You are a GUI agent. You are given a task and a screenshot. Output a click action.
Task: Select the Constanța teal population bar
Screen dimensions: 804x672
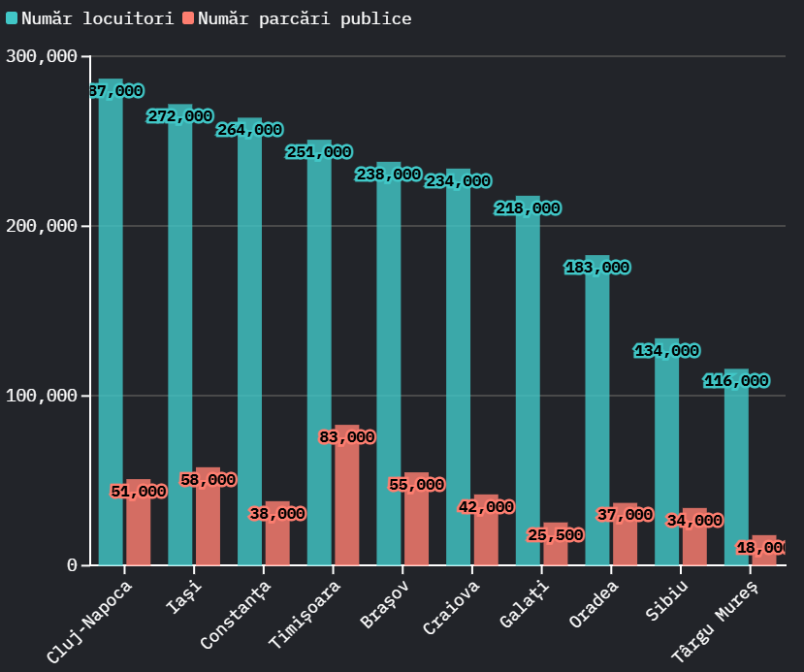point(249,349)
